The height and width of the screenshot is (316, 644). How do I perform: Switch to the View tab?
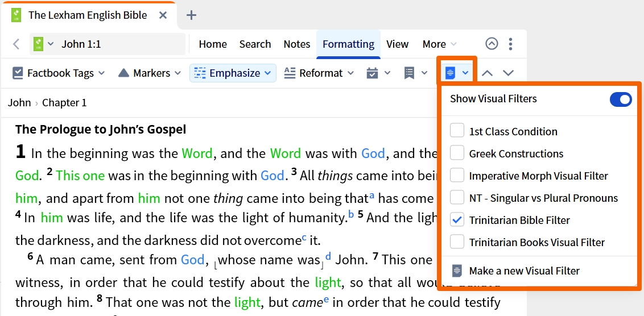(x=397, y=44)
